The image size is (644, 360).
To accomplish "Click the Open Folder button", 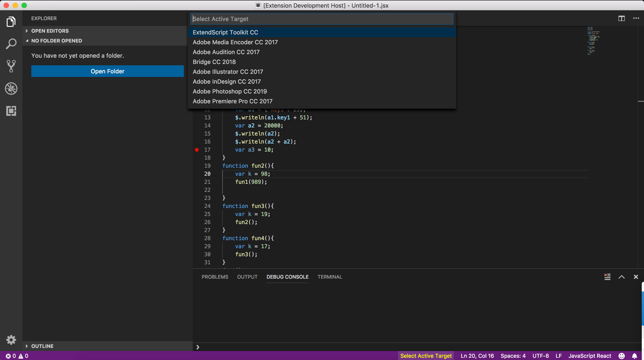I will coord(107,71).
